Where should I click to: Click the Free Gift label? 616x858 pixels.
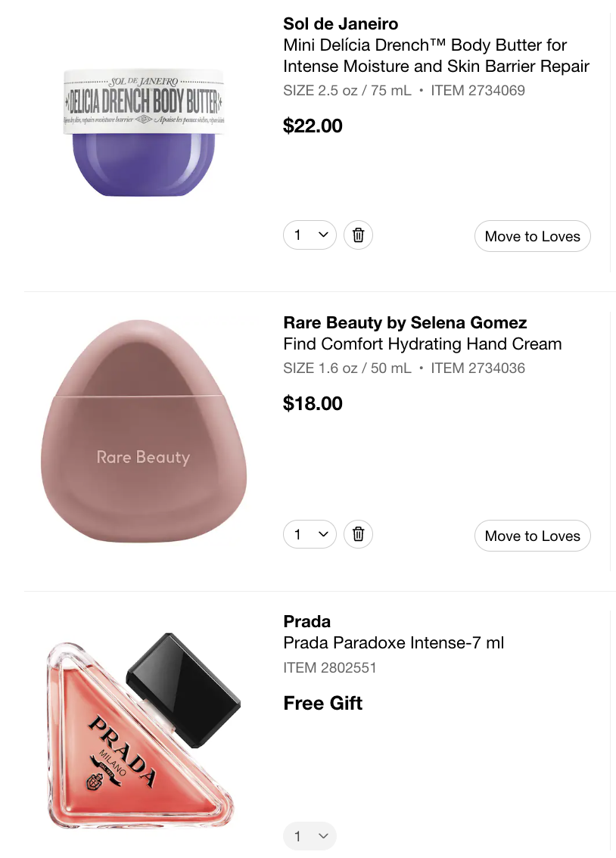tap(322, 703)
